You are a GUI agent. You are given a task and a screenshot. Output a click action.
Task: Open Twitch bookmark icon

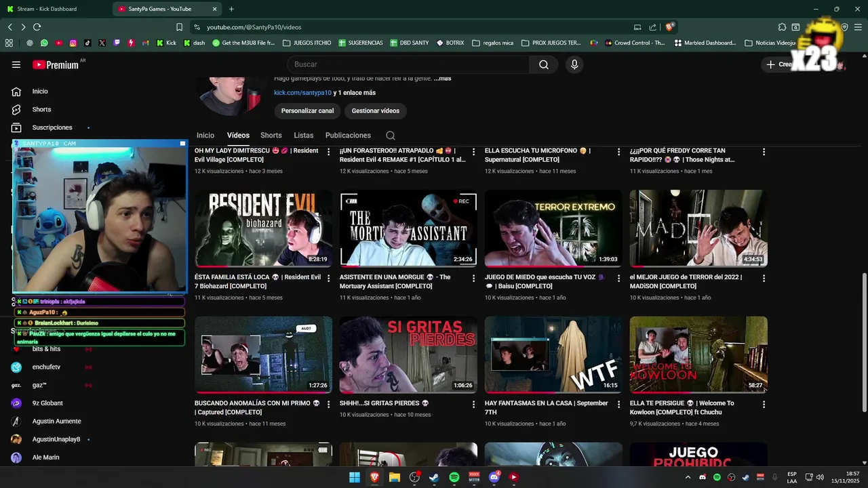click(116, 43)
